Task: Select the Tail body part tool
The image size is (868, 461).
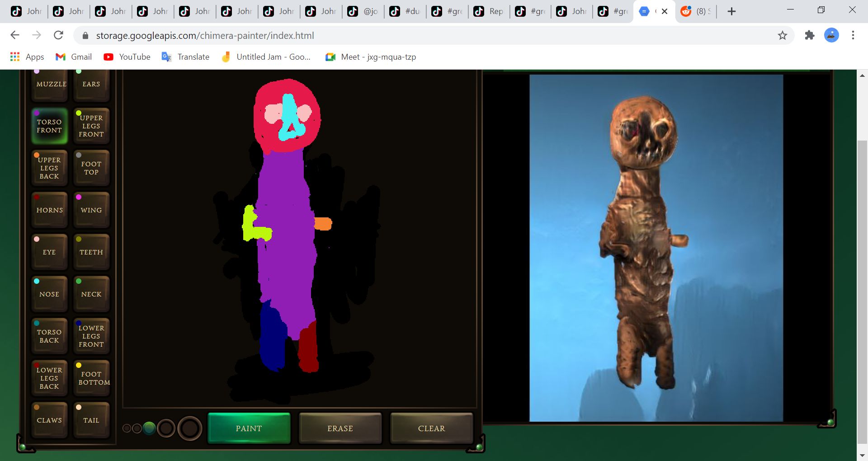Action: 91,420
